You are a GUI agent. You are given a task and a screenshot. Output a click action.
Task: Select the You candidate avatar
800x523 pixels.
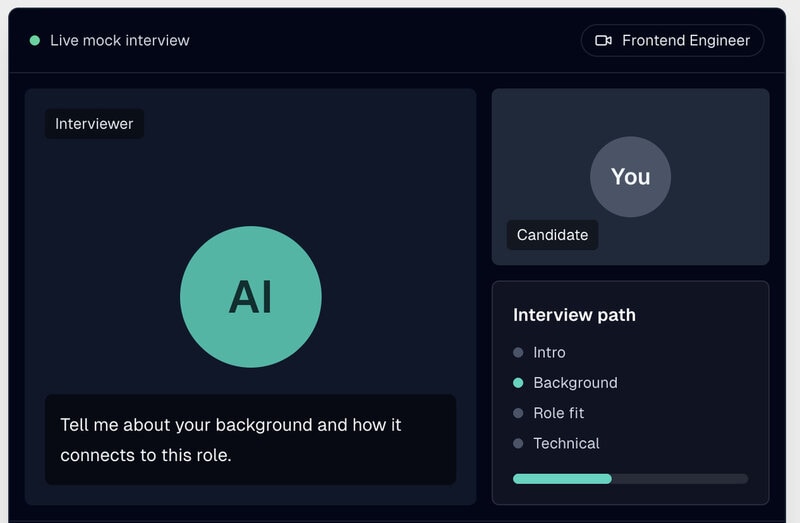[630, 177]
